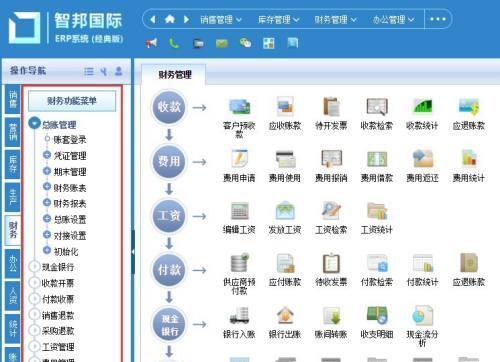Click the 付款 circle button
The height and width of the screenshot is (362, 500).
coord(169,270)
